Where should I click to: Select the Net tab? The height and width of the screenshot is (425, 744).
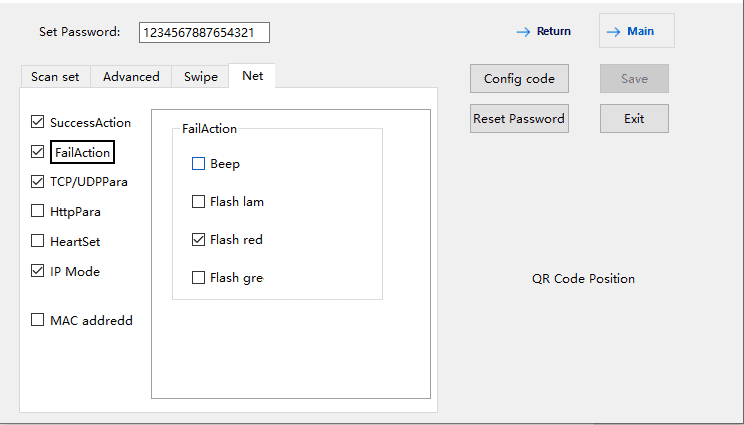point(252,76)
